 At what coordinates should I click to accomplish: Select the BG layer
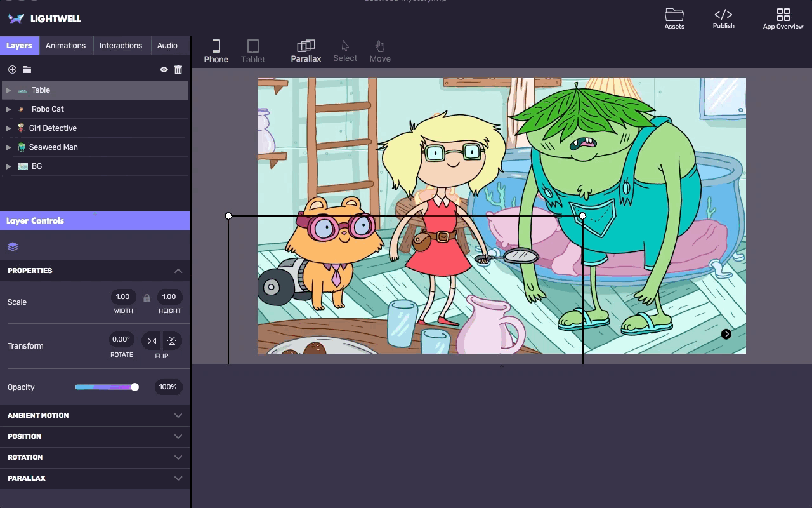click(95, 166)
